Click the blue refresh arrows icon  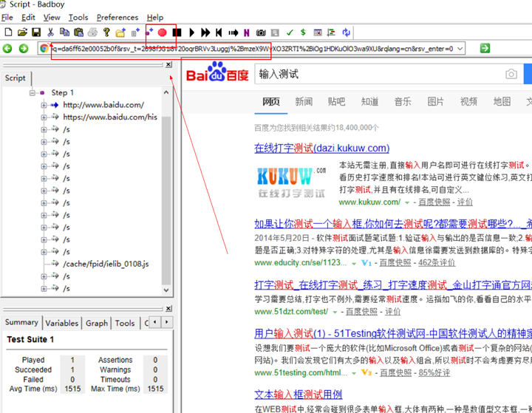[x=346, y=33]
